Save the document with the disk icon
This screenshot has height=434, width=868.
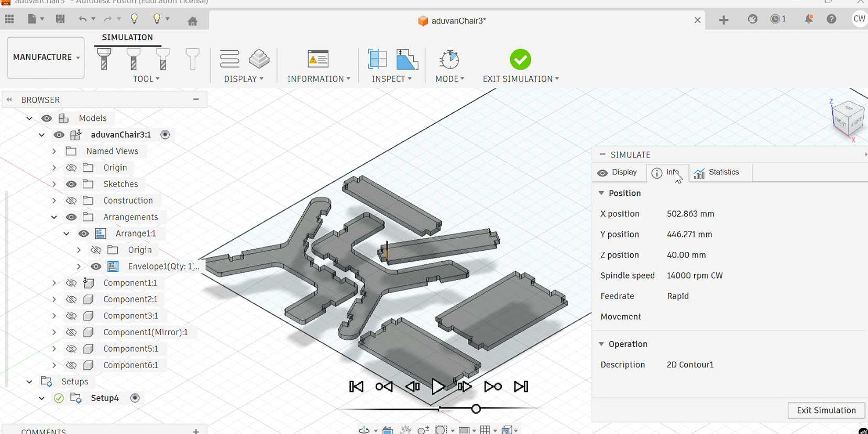[x=60, y=19]
